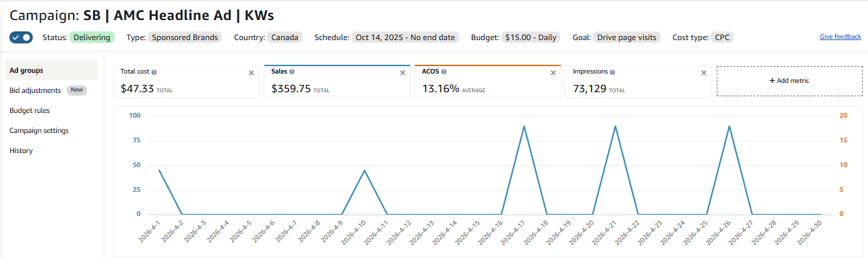Click the Delivering status badge
The width and height of the screenshot is (868, 258).
click(x=92, y=37)
